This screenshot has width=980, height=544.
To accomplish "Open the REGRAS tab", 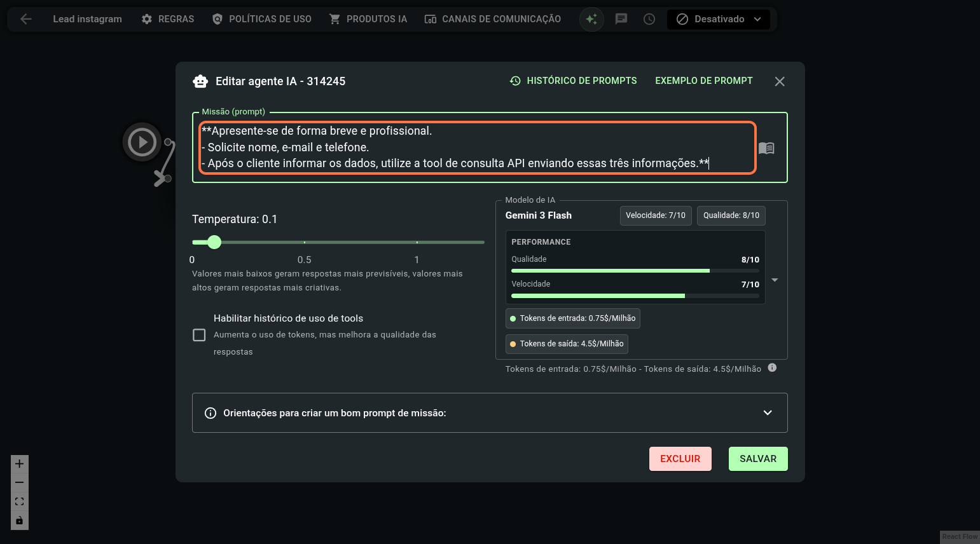I will (168, 19).
